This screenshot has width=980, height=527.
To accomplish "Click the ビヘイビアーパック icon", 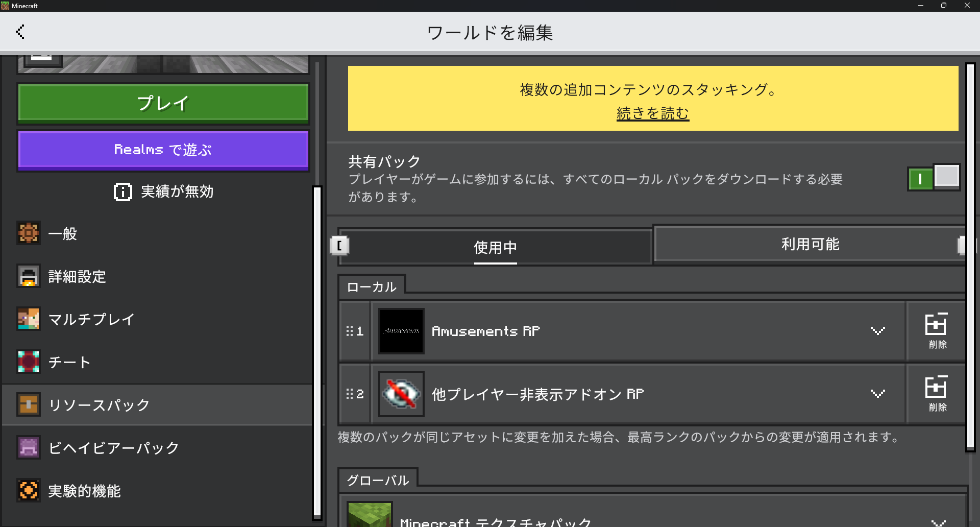I will [29, 448].
